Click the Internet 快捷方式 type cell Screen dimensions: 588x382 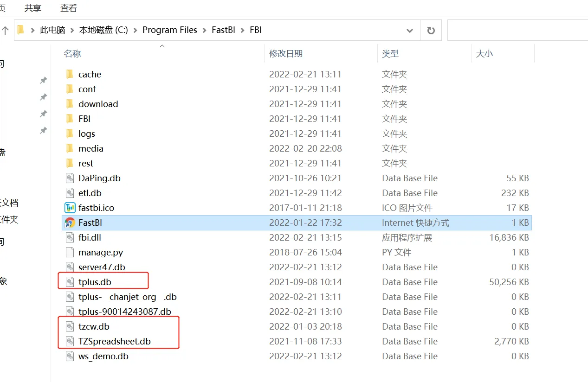click(x=415, y=223)
